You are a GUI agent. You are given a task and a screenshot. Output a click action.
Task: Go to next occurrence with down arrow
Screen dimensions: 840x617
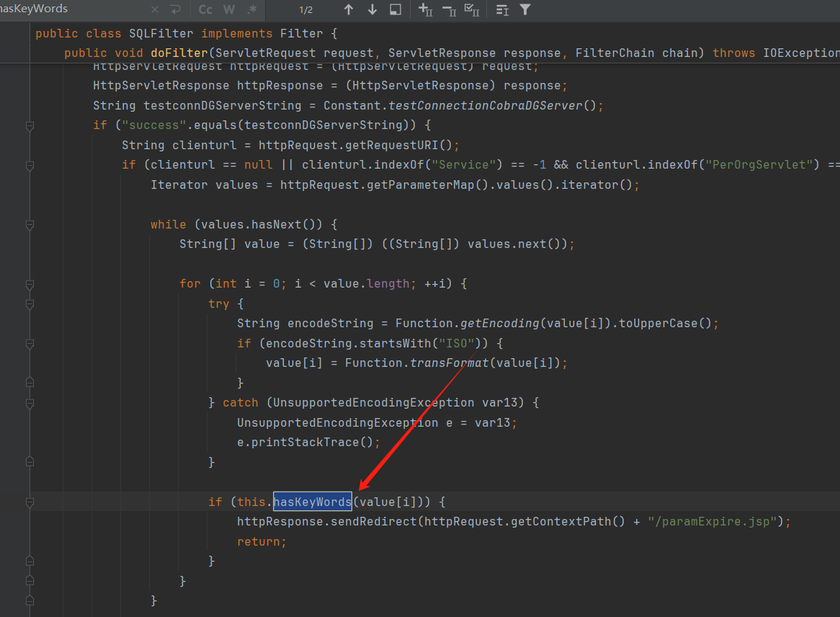tap(372, 9)
